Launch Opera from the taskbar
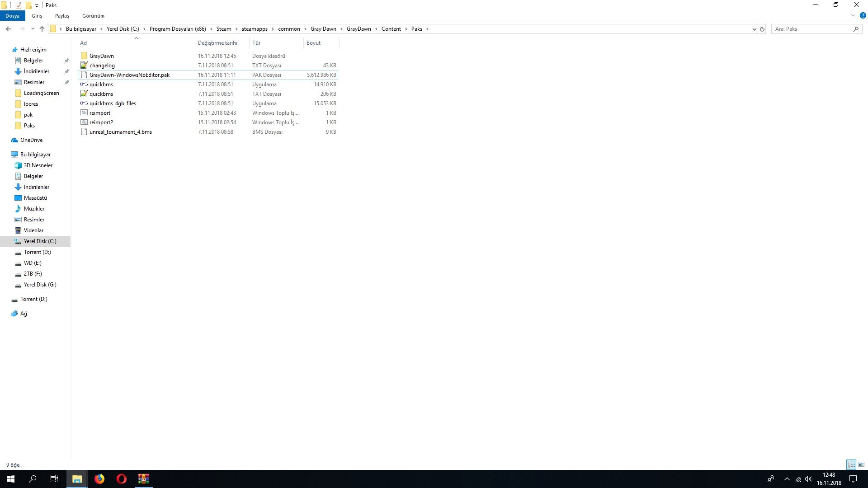Screen dimensions: 868x488 point(122,479)
